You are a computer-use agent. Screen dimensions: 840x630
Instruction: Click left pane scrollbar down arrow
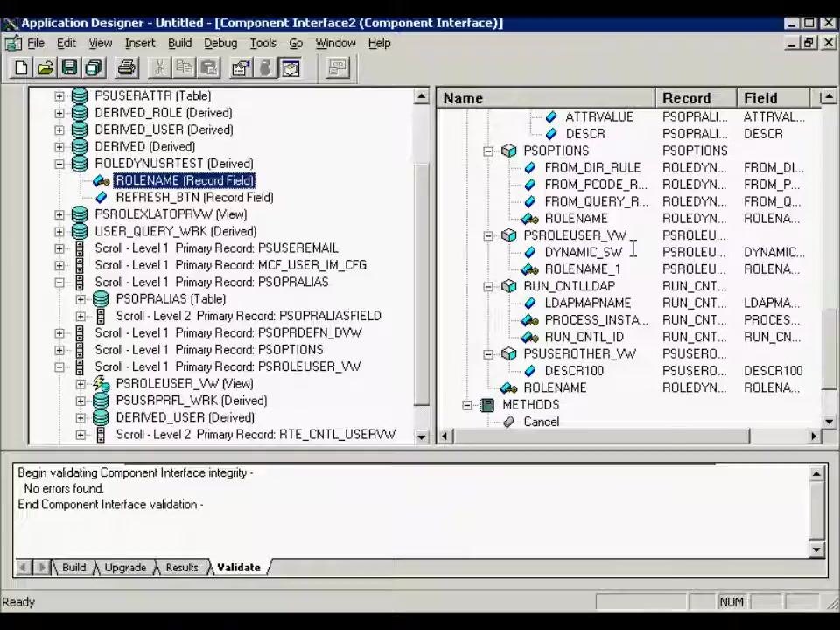click(x=422, y=437)
